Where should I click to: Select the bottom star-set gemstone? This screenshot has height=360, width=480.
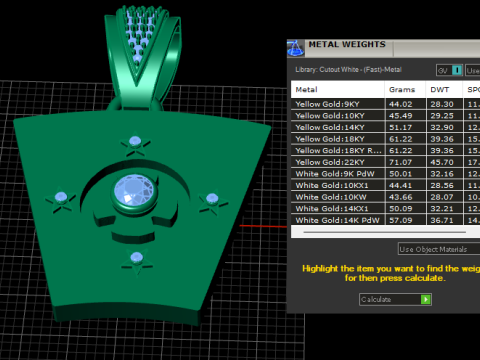pos(137,258)
